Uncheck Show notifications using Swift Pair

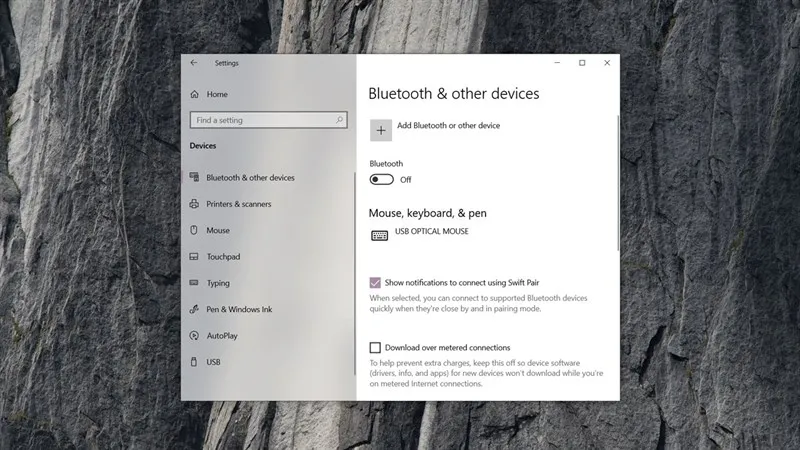[375, 283]
